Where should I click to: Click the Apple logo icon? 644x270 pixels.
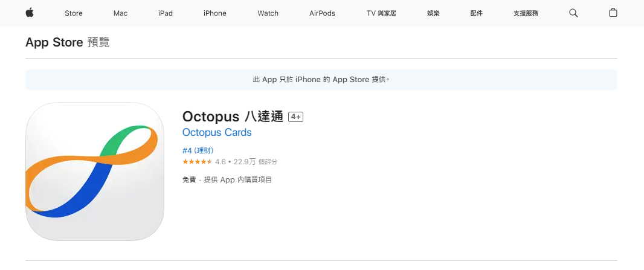click(x=29, y=13)
